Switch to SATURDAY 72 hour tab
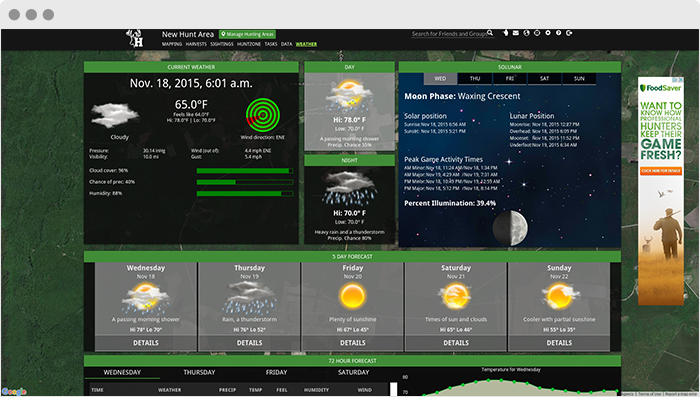This screenshot has height=397, width=700. (354, 372)
